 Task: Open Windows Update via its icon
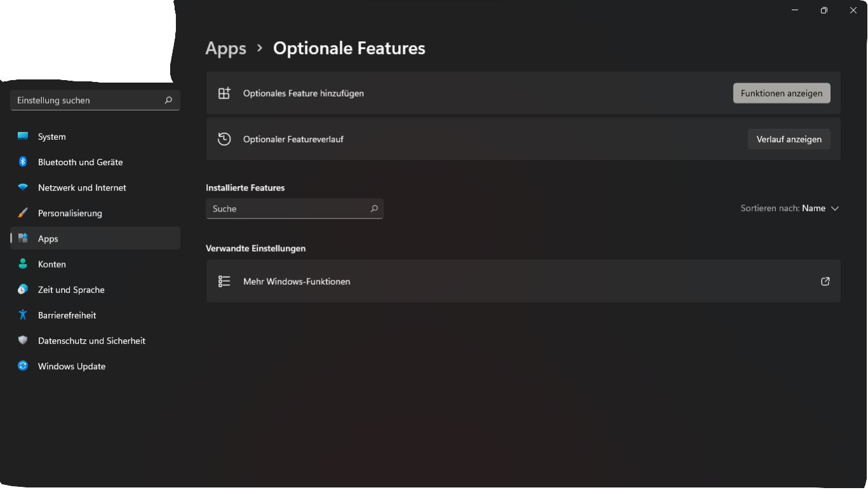point(23,366)
